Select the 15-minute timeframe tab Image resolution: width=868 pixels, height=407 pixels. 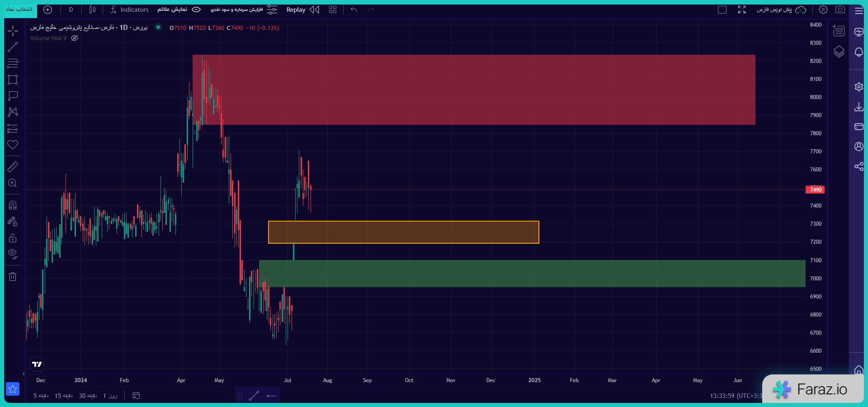[64, 396]
